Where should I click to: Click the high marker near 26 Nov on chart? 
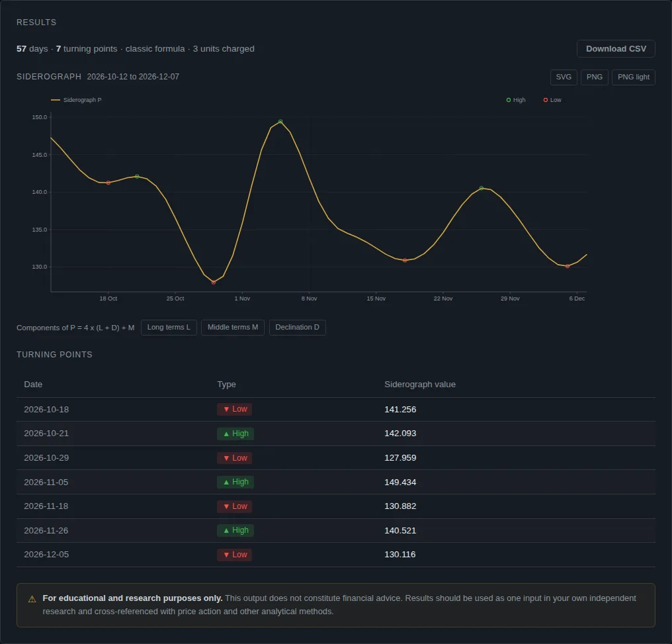[x=482, y=188]
